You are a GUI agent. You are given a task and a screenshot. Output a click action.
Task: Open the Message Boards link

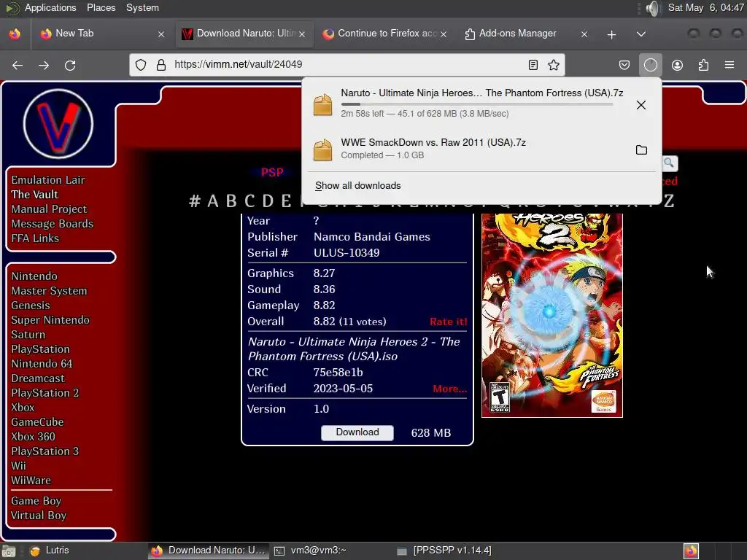(53, 224)
